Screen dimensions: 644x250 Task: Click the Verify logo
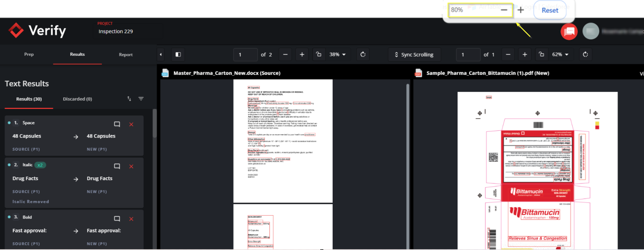[38, 31]
